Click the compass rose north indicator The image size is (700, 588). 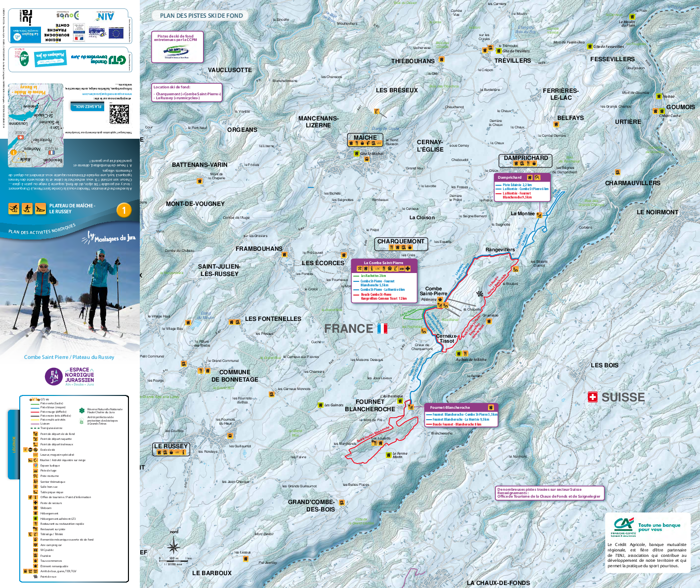coord(173,546)
